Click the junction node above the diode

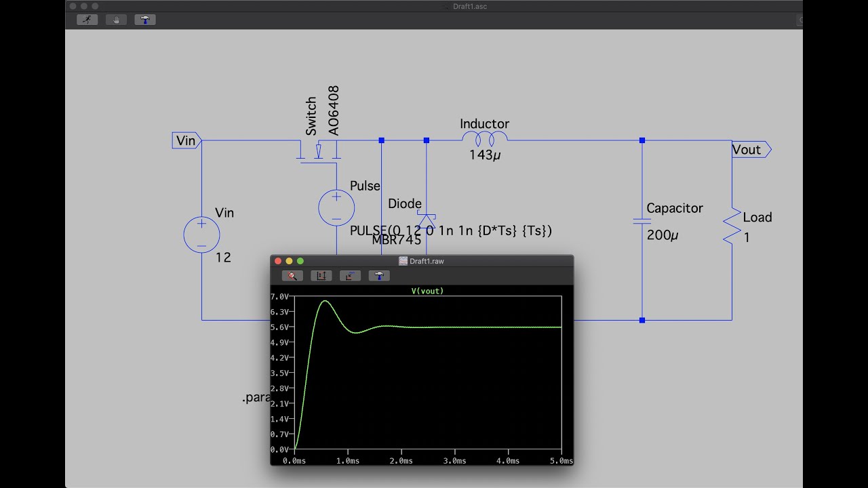click(427, 140)
